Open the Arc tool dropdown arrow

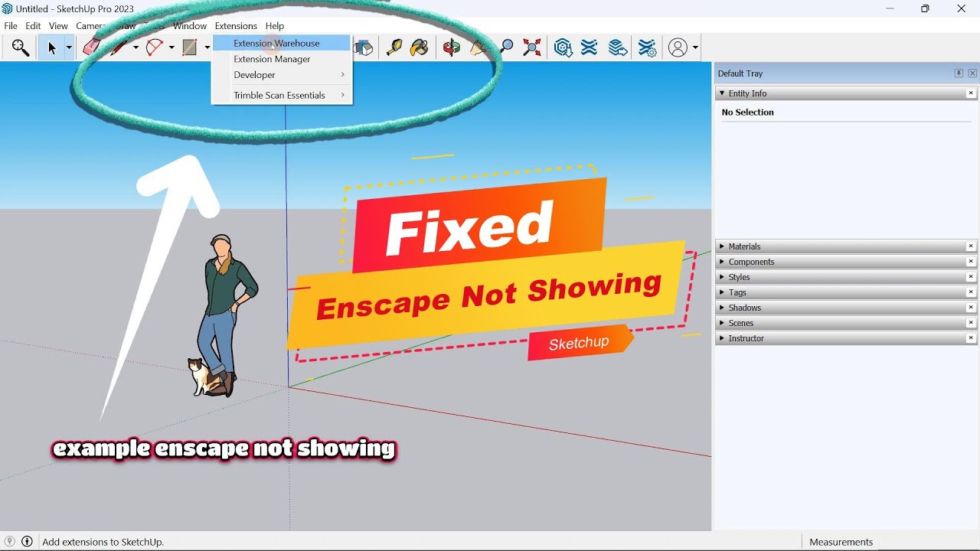tap(171, 47)
